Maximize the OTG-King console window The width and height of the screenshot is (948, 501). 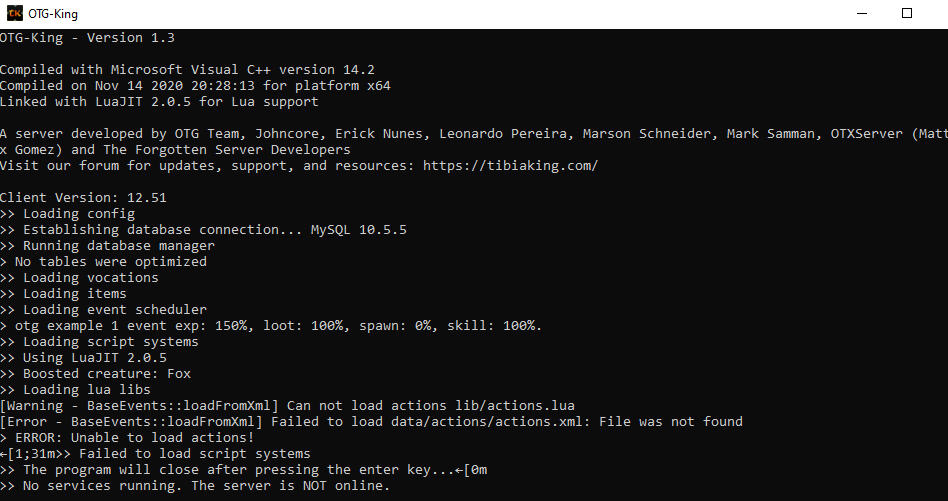907,13
